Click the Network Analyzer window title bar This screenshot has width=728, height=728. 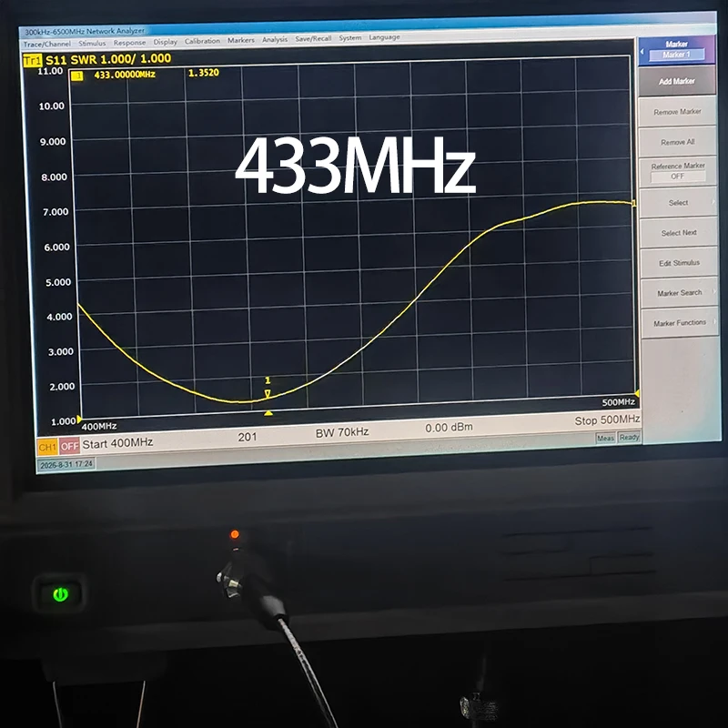(367, 25)
